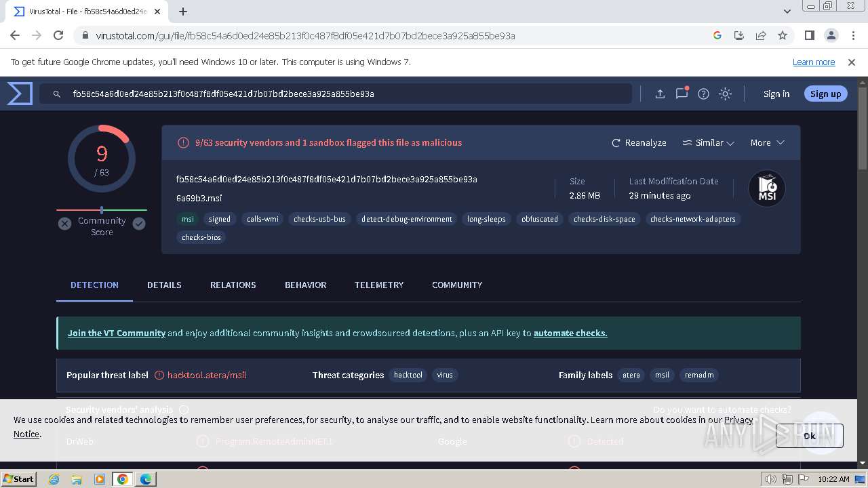
Task: Click the VirusTotal logo icon
Action: (20, 94)
